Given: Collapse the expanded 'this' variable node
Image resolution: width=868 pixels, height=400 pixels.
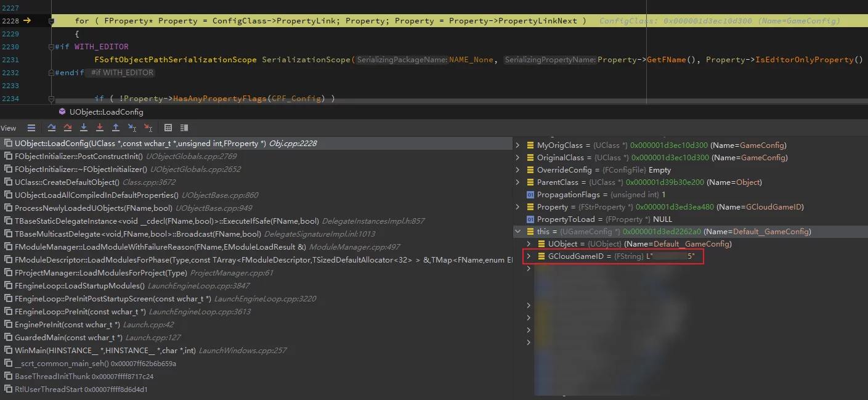Looking at the screenshot, I should tap(517, 232).
